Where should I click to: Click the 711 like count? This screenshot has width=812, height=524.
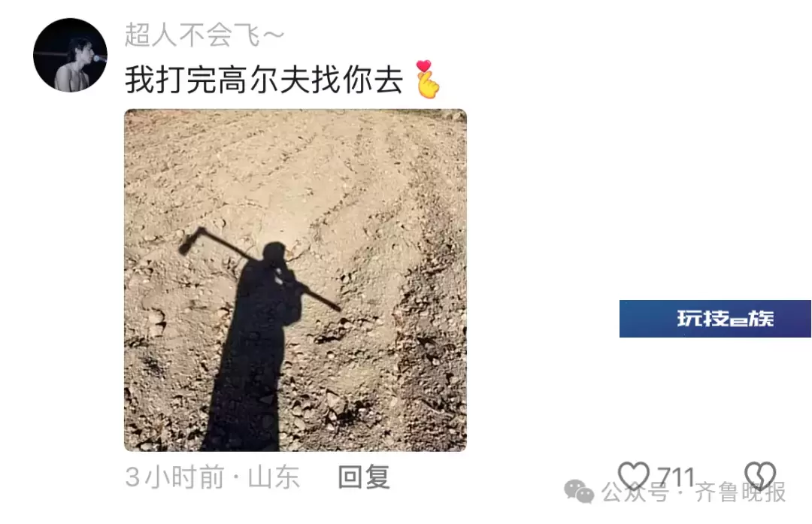(x=675, y=477)
